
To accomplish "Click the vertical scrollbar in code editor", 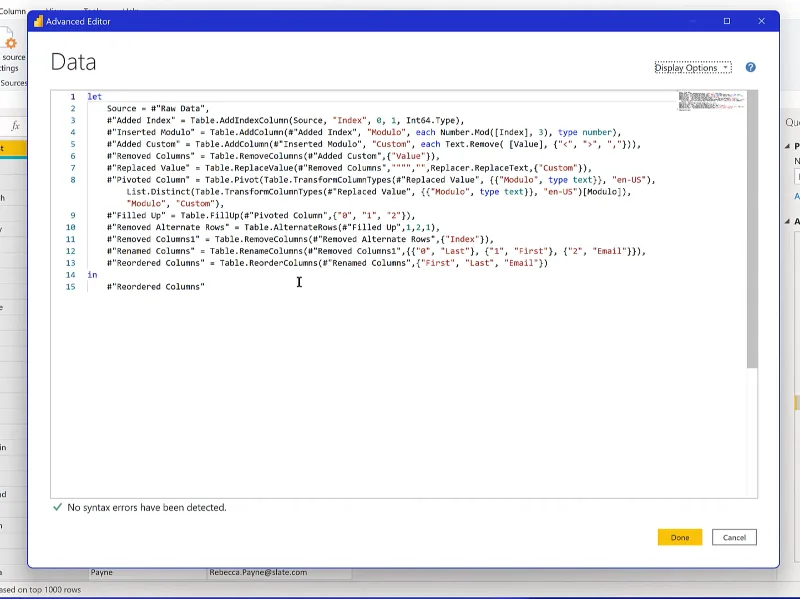I will point(752,230).
